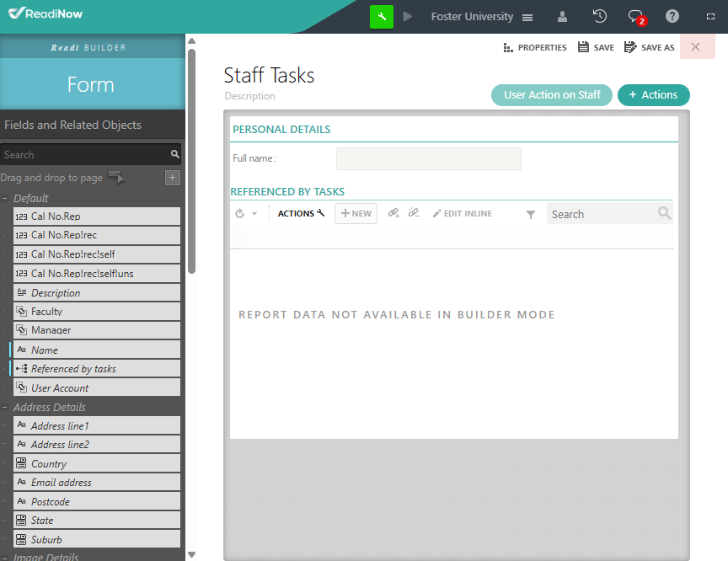The width and height of the screenshot is (728, 561).
Task: Click the report search magnifier icon
Action: point(665,213)
